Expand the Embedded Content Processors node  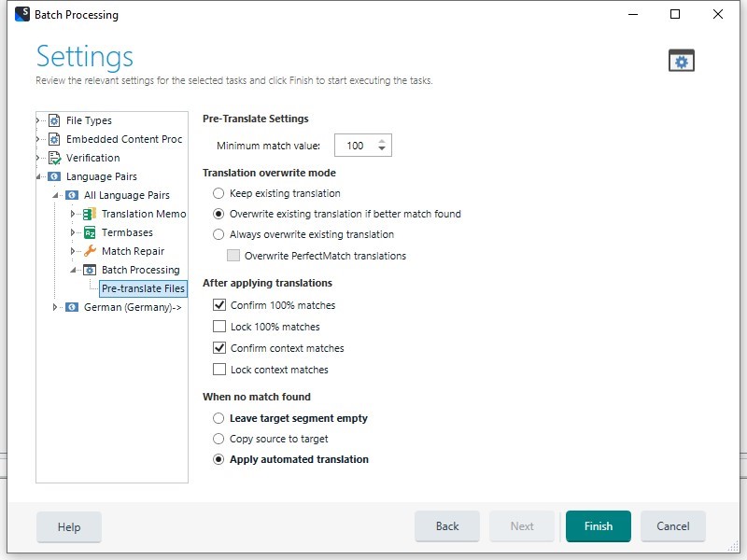point(38,139)
